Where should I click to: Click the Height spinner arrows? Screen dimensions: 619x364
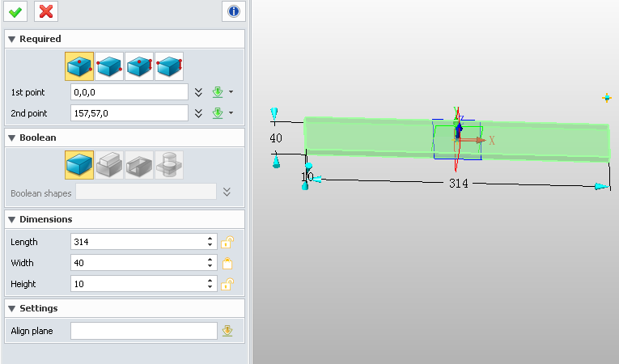pos(210,283)
